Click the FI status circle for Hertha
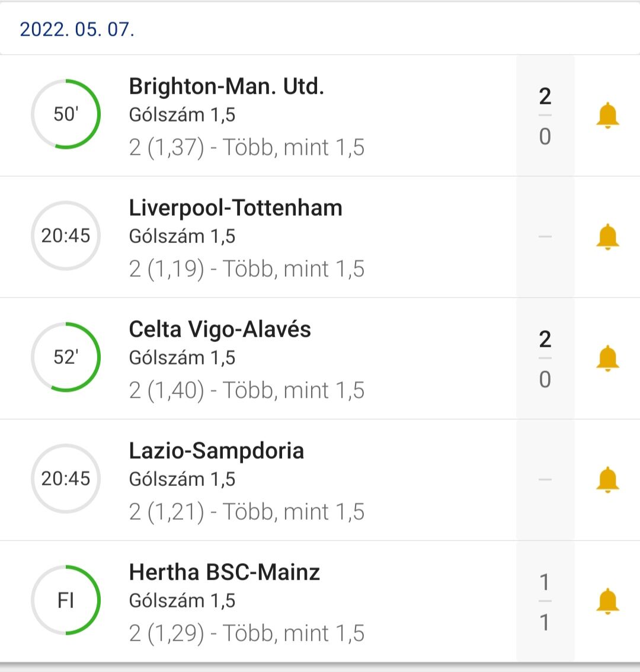Screen dimensions: 640x672 point(66,600)
